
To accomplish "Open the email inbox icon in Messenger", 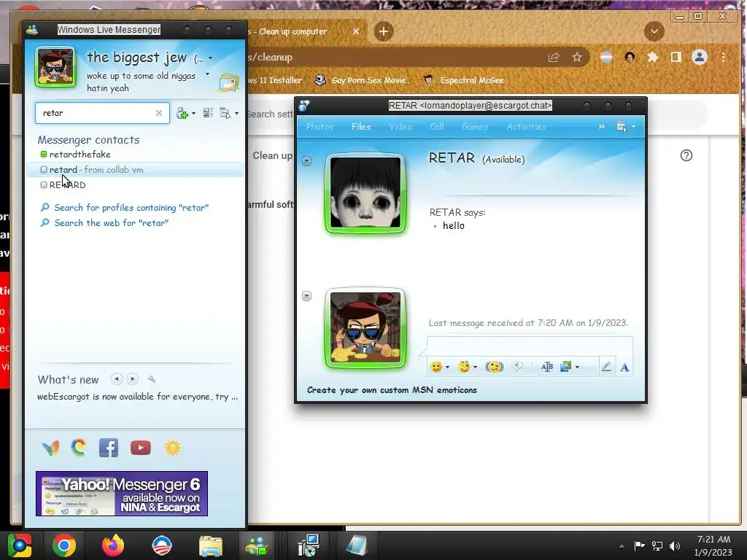I will pos(228,83).
